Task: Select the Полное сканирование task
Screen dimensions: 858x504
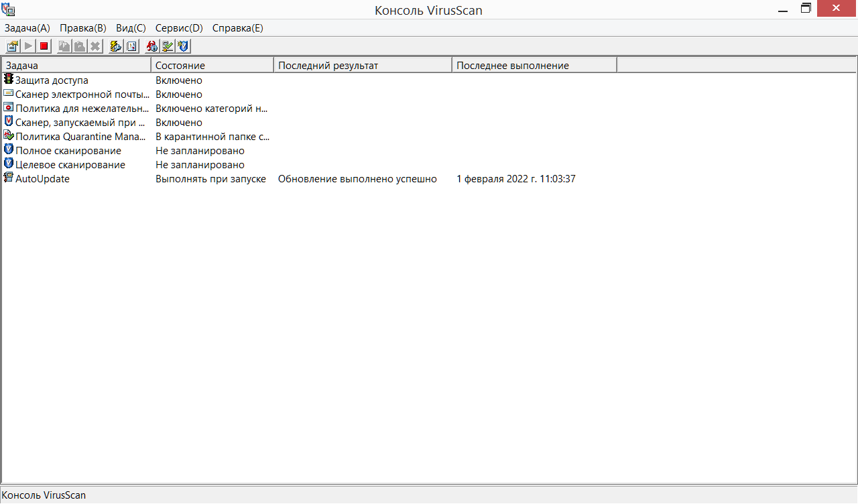Action: [x=68, y=151]
